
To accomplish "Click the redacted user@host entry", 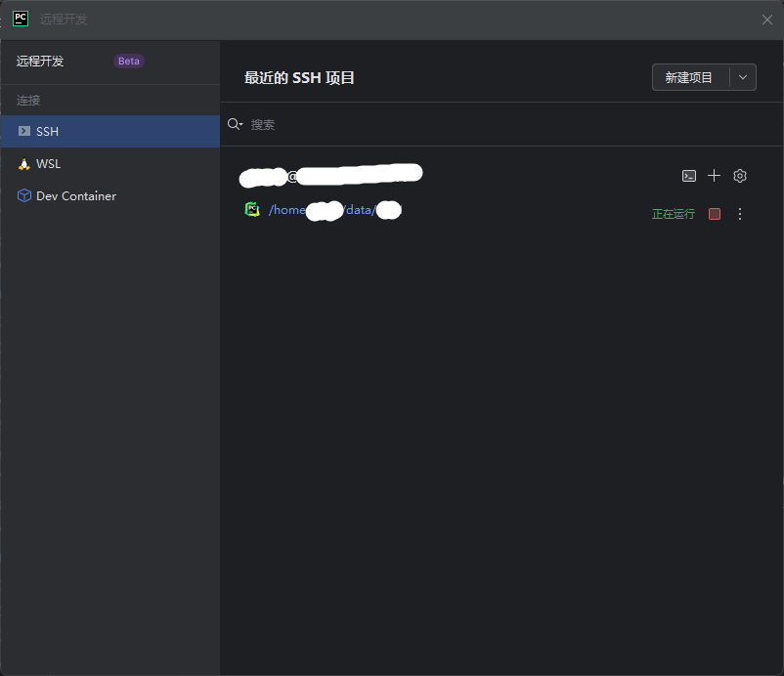I will 331,176.
